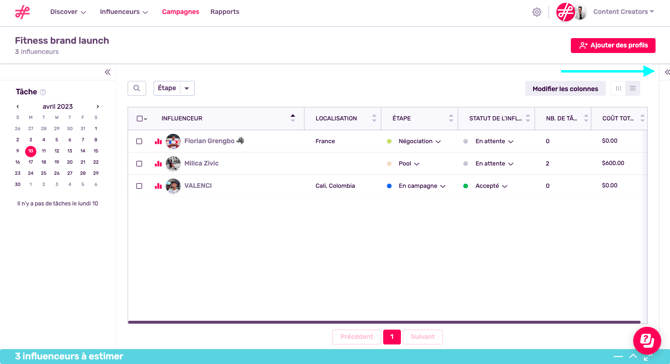670x364 pixels.
Task: Go to Campagnes tab
Action: 180,12
